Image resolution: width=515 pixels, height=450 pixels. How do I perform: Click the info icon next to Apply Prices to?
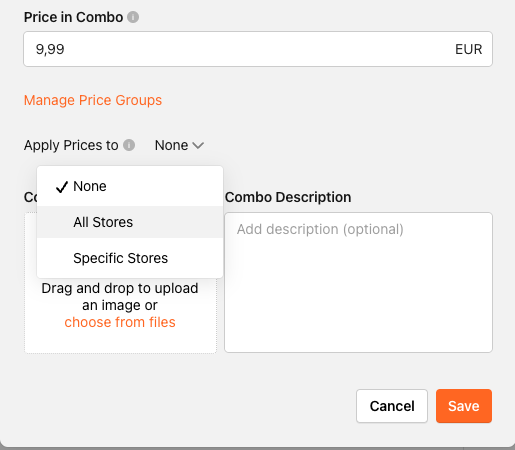pyautogui.click(x=129, y=145)
